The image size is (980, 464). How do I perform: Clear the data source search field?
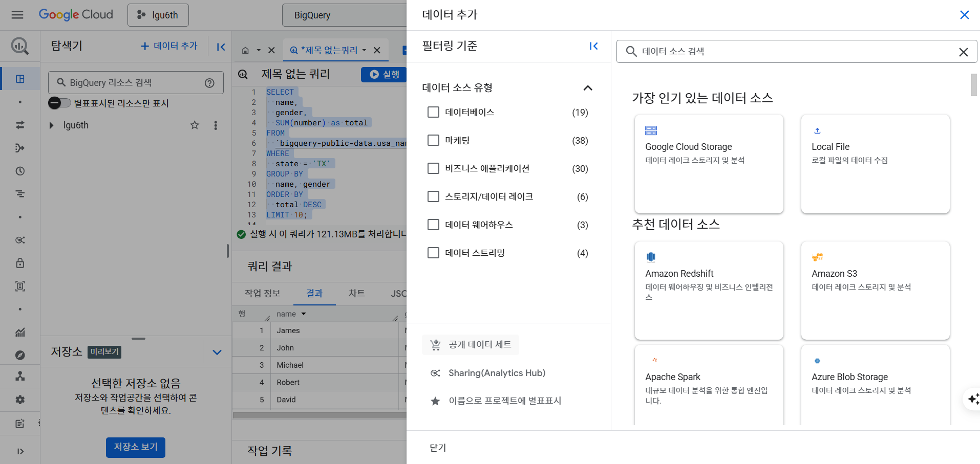963,52
